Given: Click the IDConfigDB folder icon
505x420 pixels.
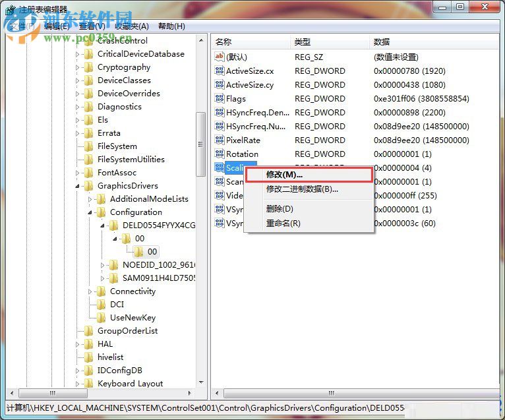Looking at the screenshot, I should click(89, 371).
